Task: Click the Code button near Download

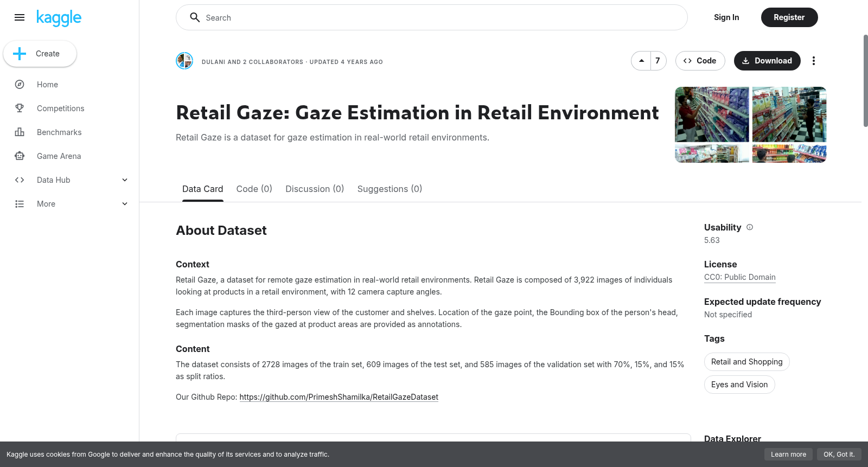Action: point(700,61)
